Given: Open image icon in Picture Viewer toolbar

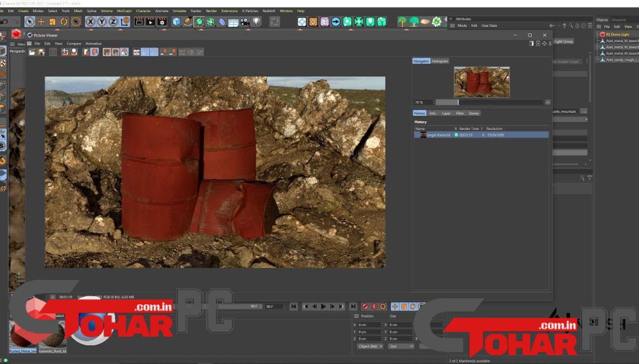Looking at the screenshot, I should coord(32,52).
